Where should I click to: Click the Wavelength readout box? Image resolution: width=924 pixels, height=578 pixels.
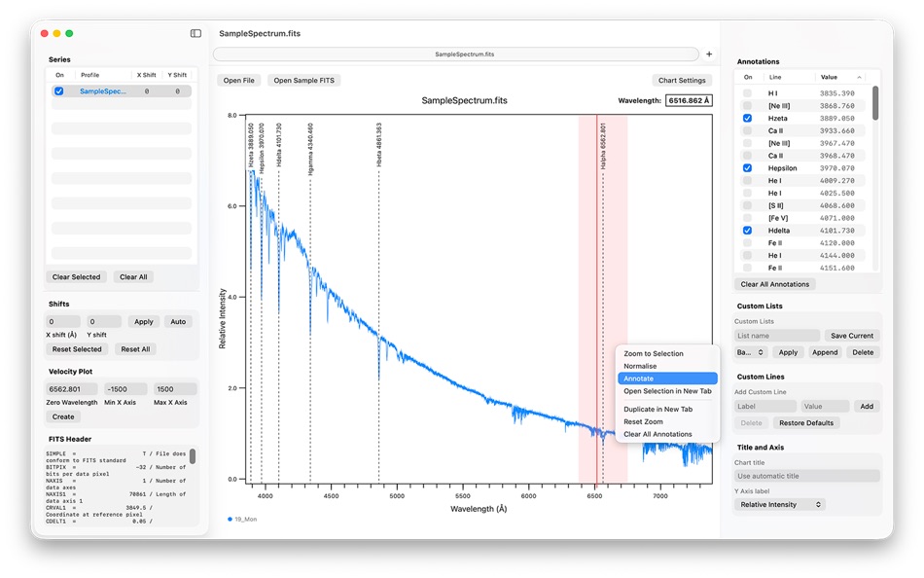[x=689, y=101]
